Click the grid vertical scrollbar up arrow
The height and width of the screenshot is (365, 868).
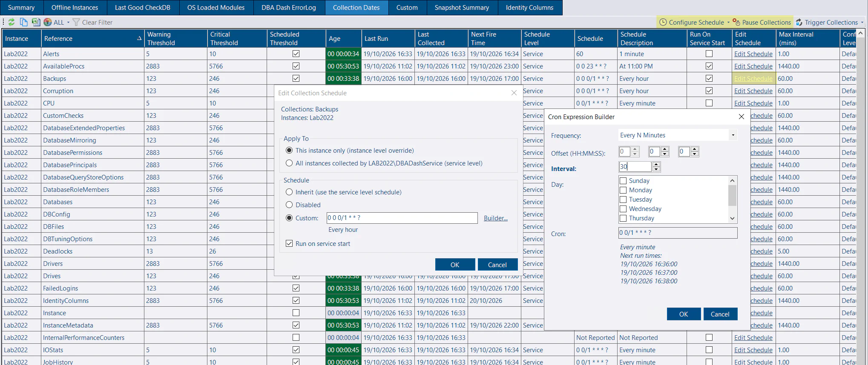click(860, 33)
